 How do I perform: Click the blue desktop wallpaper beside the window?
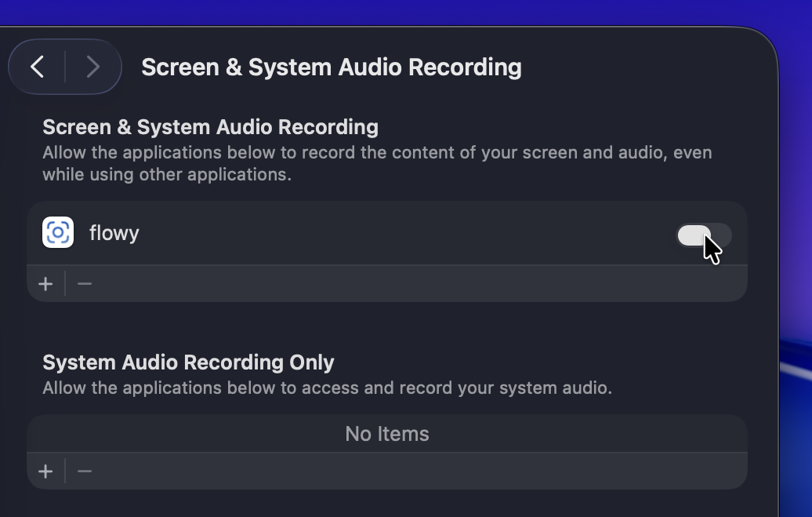pyautogui.click(x=796, y=196)
